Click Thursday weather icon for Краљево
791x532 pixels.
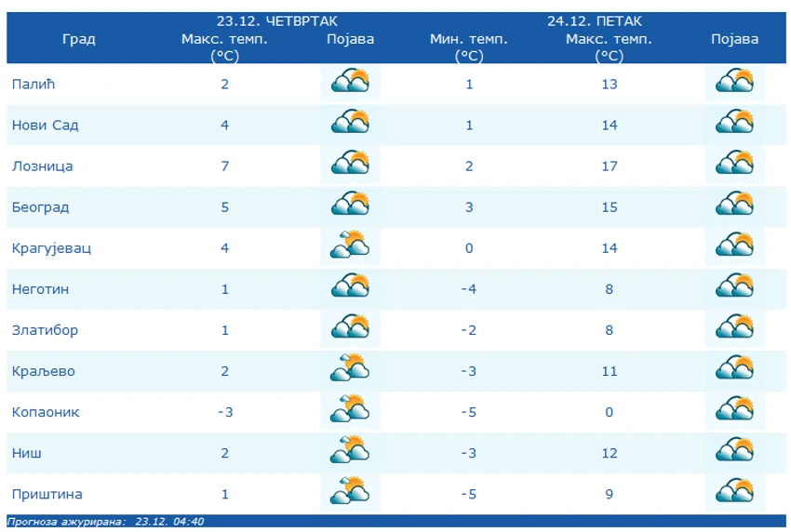[x=350, y=369]
